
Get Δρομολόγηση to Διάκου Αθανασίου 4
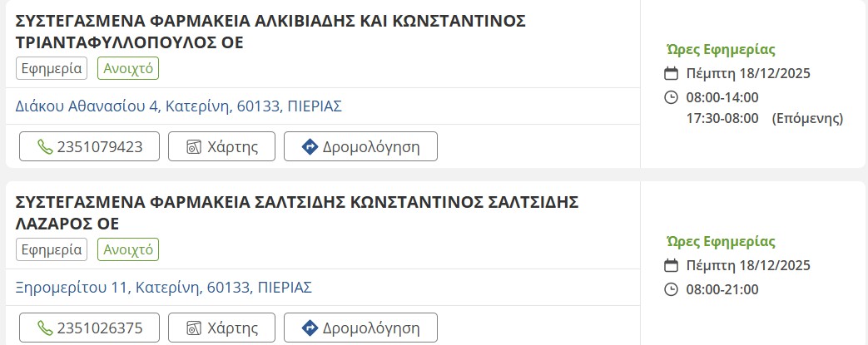click(x=360, y=147)
